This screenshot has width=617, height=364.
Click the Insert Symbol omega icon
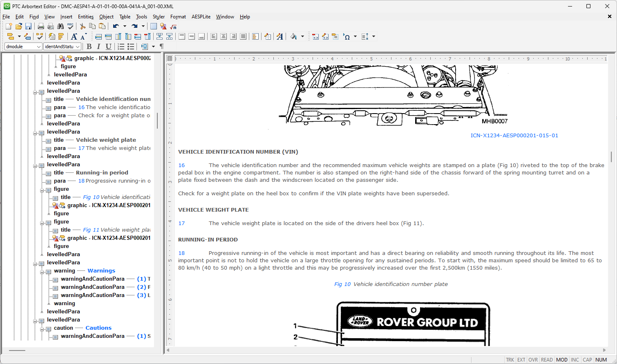point(347,37)
